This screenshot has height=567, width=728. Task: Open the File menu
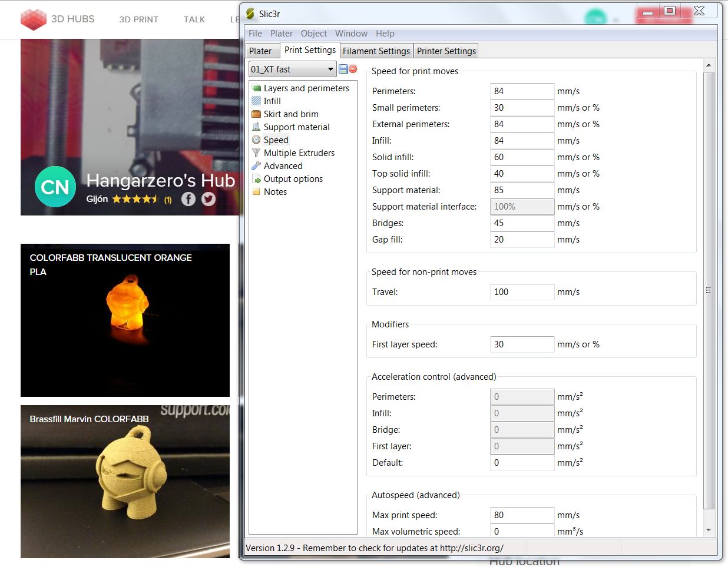[255, 34]
